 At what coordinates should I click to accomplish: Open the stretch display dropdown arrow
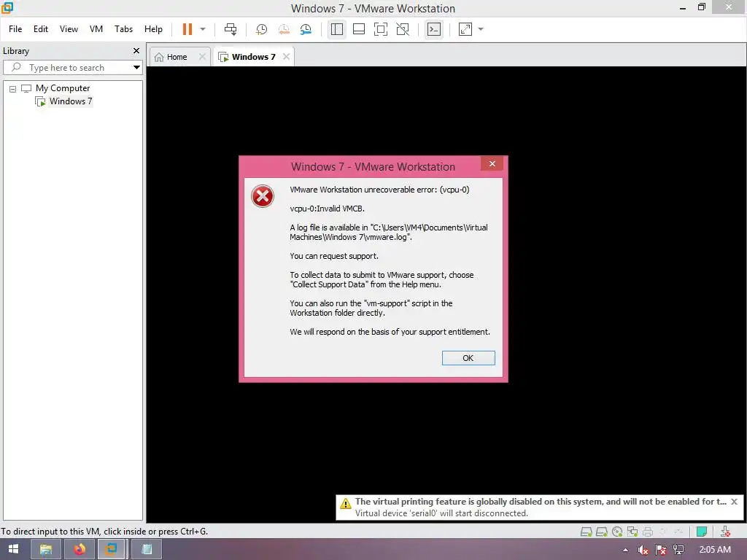coord(481,29)
